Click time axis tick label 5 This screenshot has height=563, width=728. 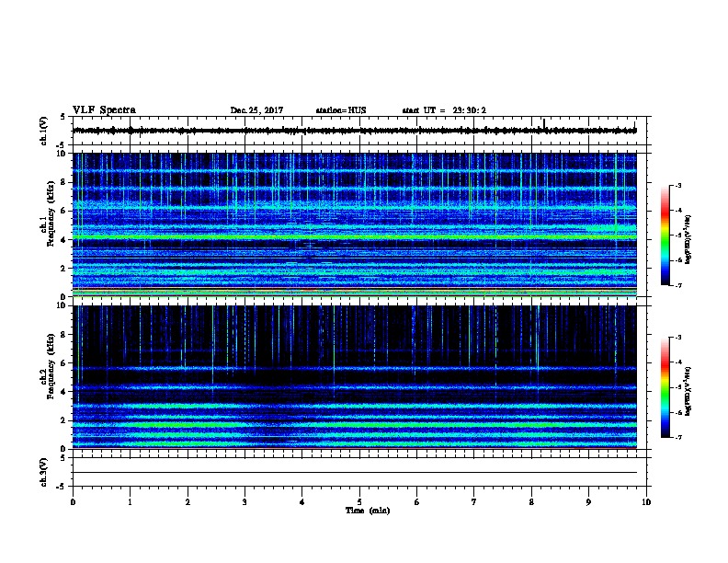click(x=359, y=502)
